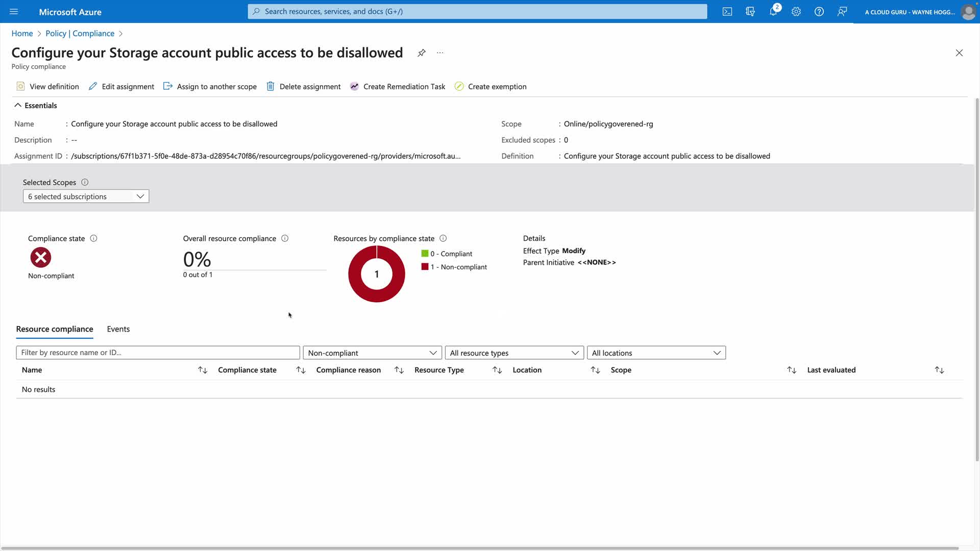Expand the Selected Scopes subscriptions dropdown
This screenshot has width=980, height=551.
tap(86, 196)
